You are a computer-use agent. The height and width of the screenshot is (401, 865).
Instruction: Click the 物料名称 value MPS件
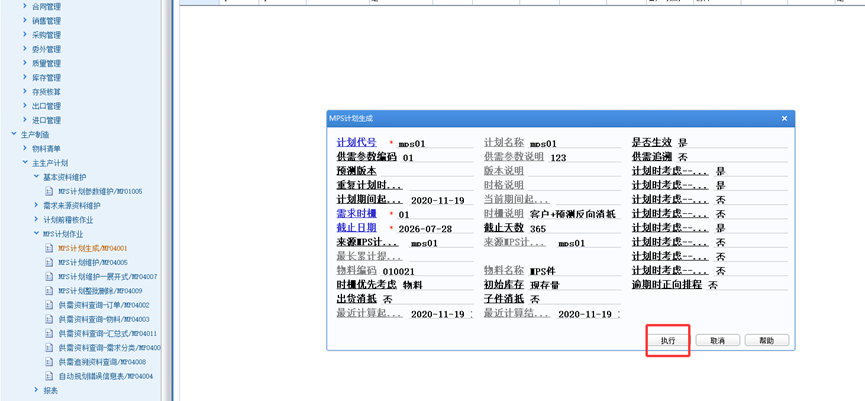tap(543, 271)
